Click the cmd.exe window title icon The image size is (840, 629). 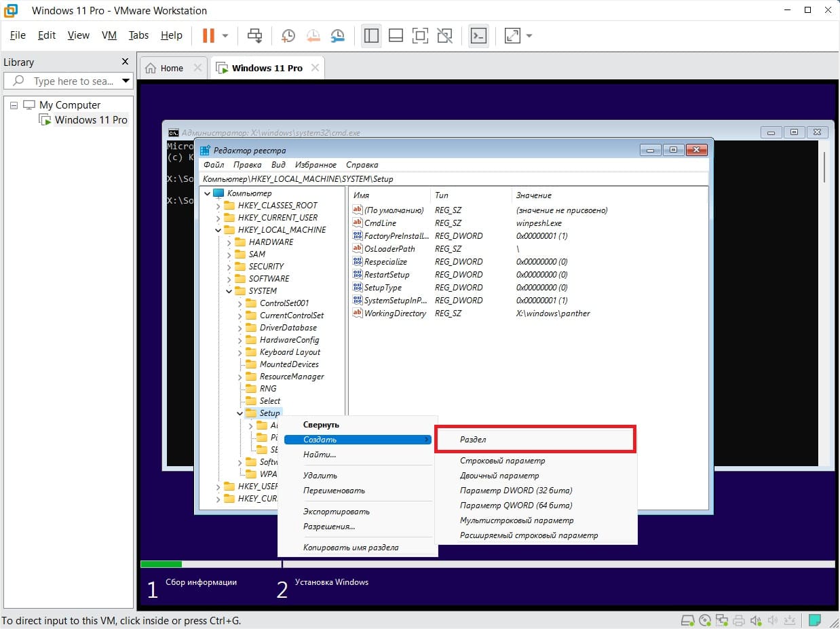(174, 133)
